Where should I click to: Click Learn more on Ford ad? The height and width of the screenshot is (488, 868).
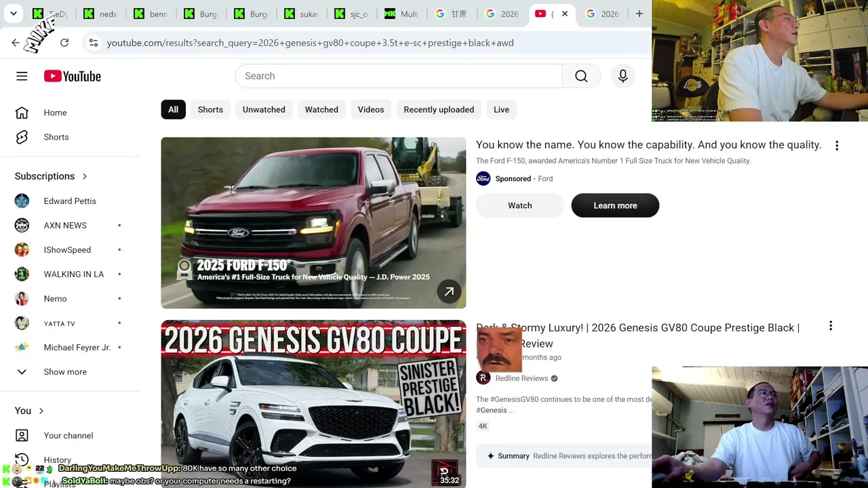point(615,205)
